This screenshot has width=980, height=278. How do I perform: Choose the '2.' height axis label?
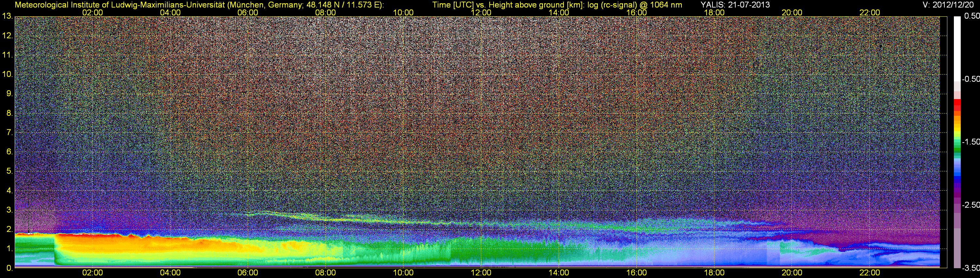[9, 229]
